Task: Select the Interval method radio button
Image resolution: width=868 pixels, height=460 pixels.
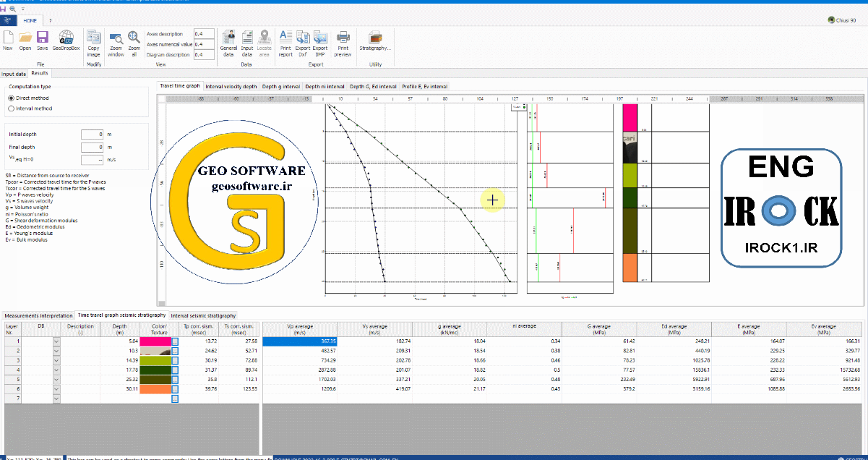Action: tap(11, 108)
